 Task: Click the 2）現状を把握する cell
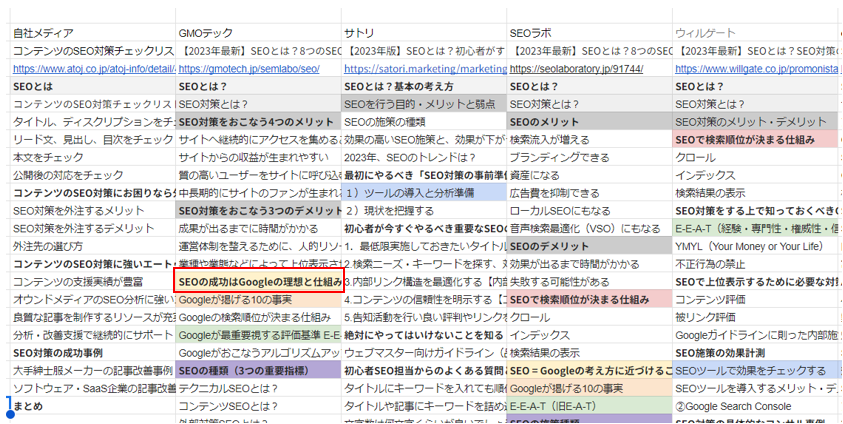pyautogui.click(x=424, y=211)
